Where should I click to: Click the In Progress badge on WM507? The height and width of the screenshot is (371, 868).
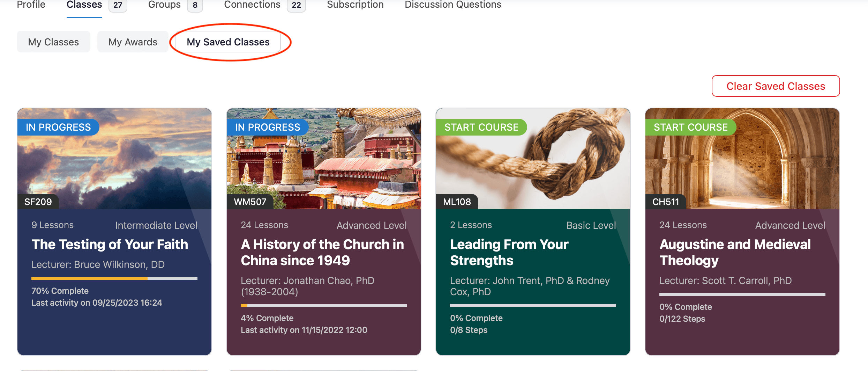point(267,127)
